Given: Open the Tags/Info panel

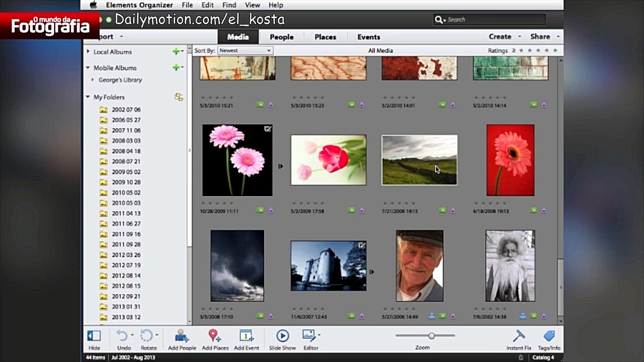Looking at the screenshot, I should [x=549, y=336].
